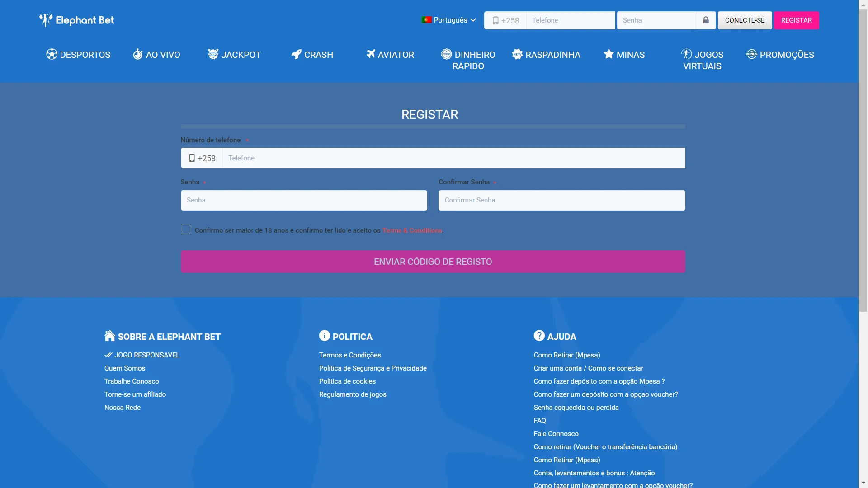Open voucher deposit help link
This screenshot has height=488, width=868.
(x=606, y=394)
